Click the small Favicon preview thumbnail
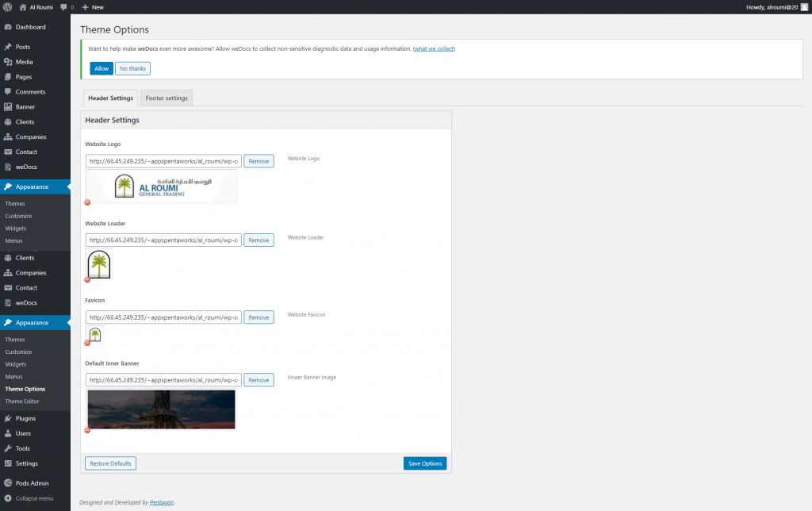The image size is (812, 511). 95,335
